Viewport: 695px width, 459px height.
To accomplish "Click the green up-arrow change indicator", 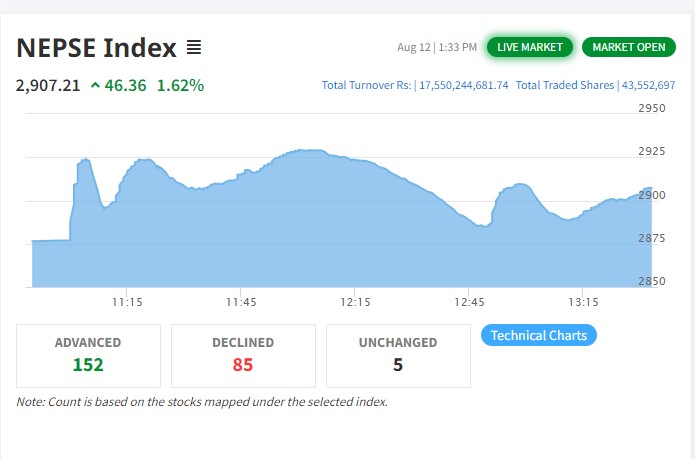I will point(95,86).
